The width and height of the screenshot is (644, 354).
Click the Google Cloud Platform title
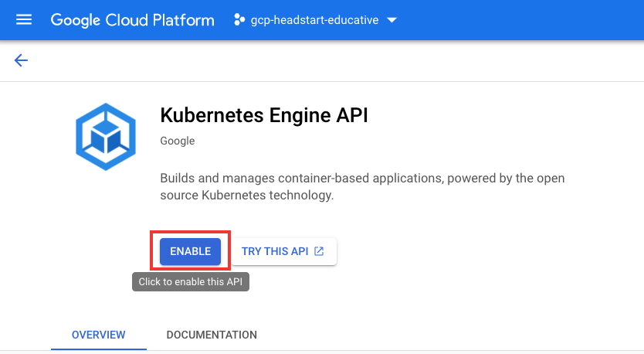132,20
